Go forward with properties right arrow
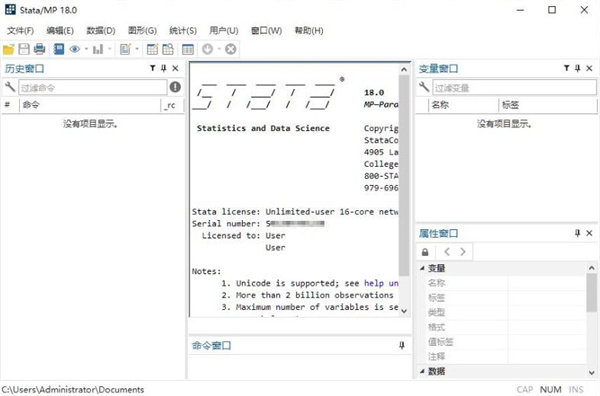600x396 pixels. point(463,252)
